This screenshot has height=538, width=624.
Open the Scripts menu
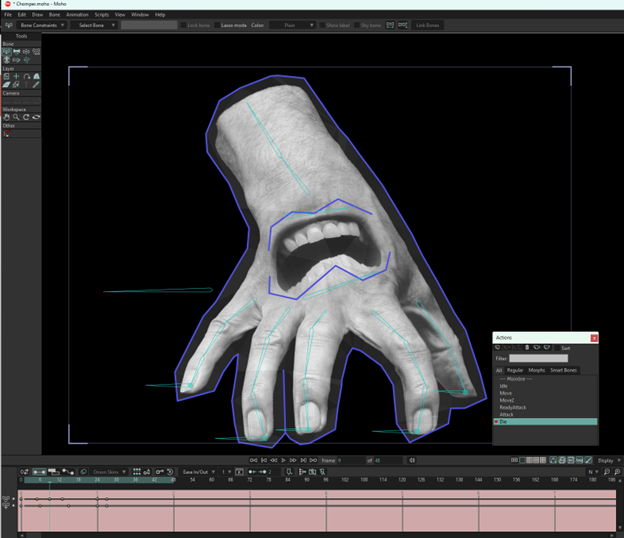tap(101, 15)
